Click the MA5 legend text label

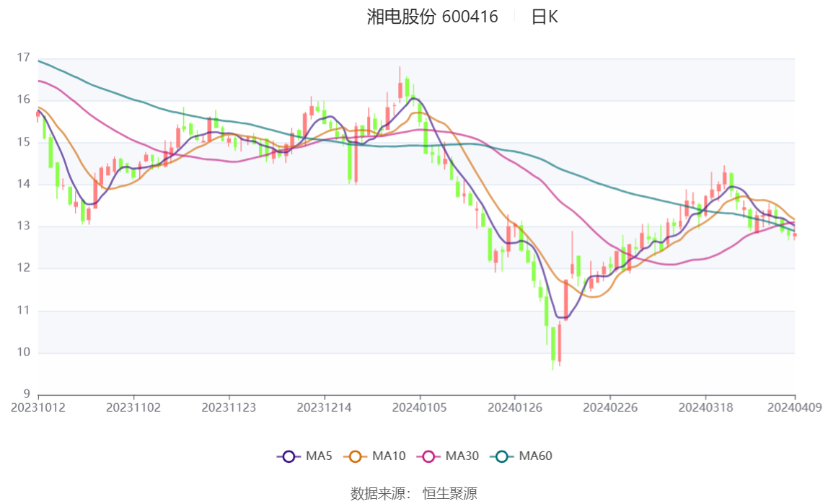click(319, 456)
